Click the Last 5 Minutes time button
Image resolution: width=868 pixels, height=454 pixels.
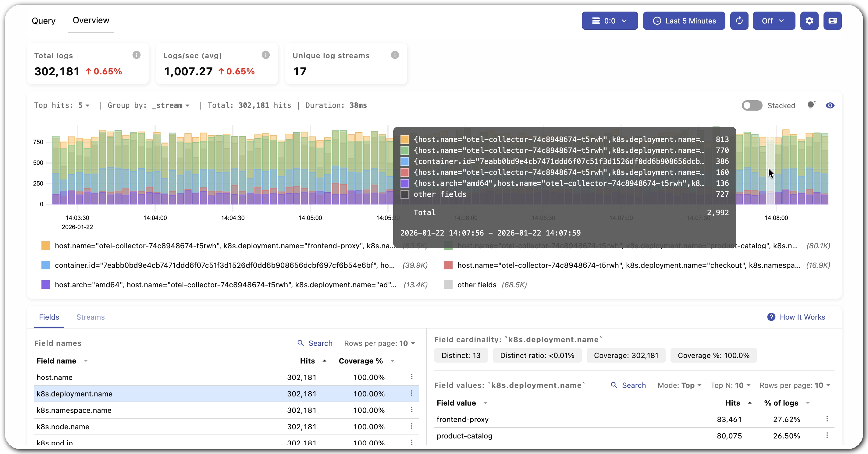(x=684, y=21)
